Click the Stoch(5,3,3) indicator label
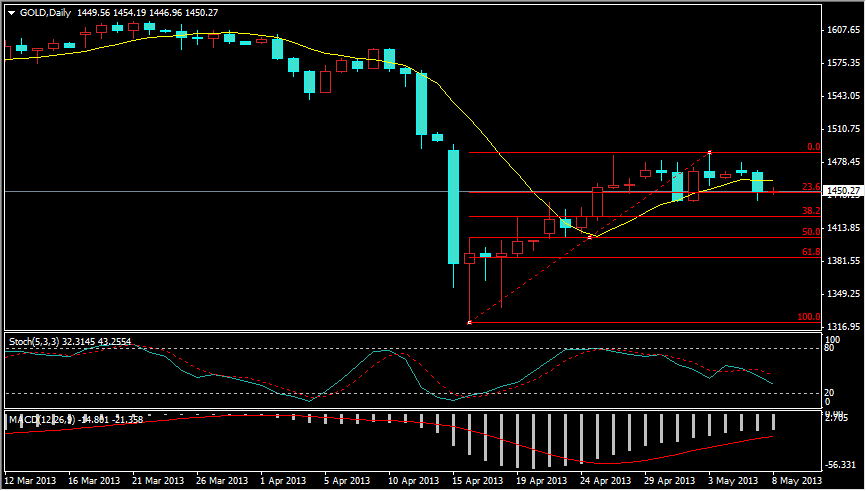 tap(32, 341)
